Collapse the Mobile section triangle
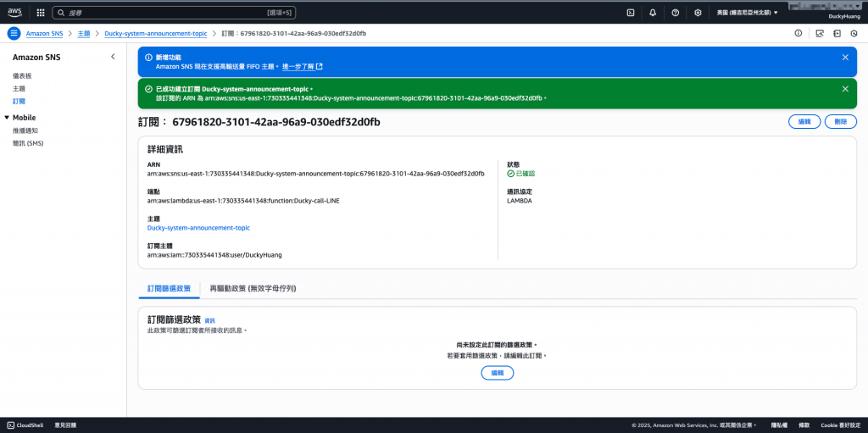The height and width of the screenshot is (433, 868). tap(7, 118)
